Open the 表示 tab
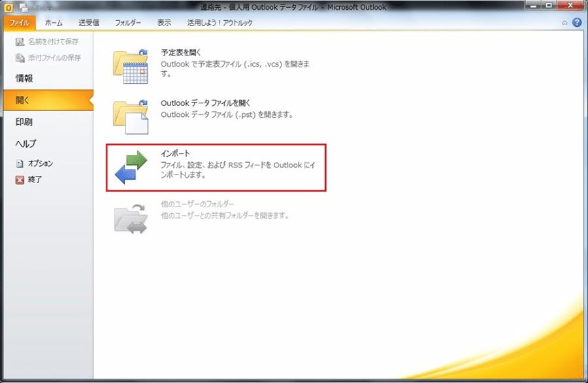This screenshot has width=588, height=383. (164, 23)
